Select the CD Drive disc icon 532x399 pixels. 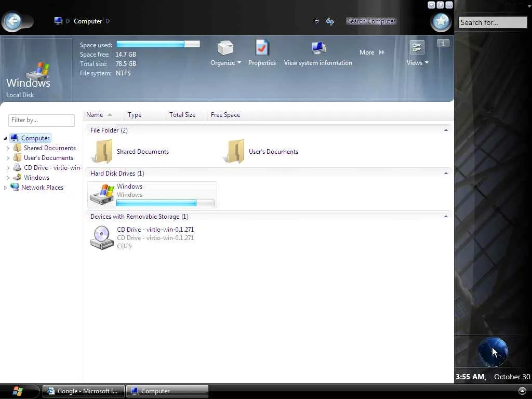(102, 237)
